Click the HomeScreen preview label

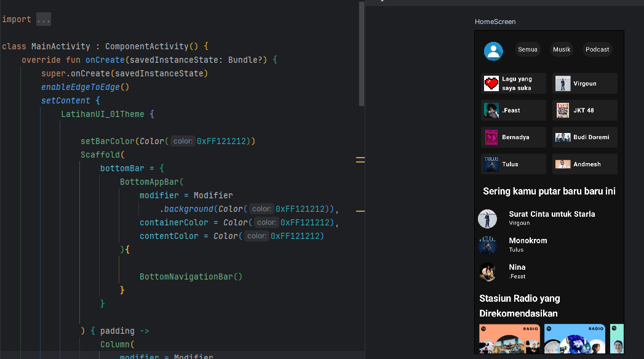tap(495, 22)
